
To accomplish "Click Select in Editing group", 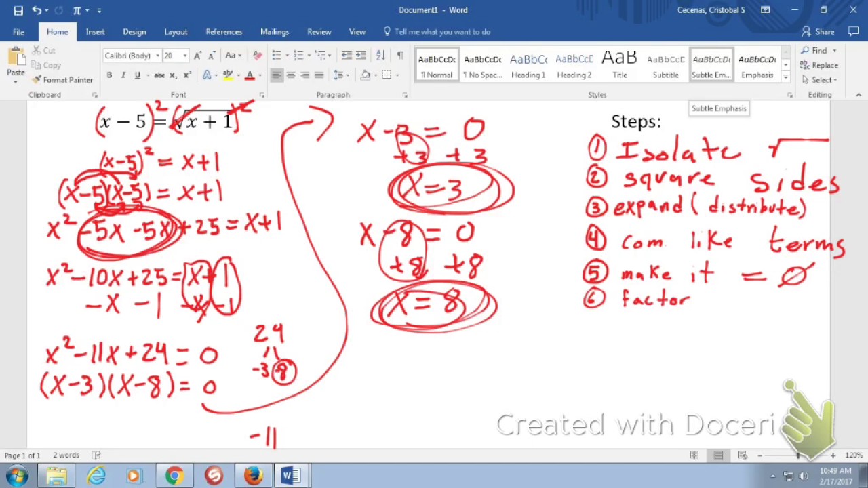I will [819, 80].
